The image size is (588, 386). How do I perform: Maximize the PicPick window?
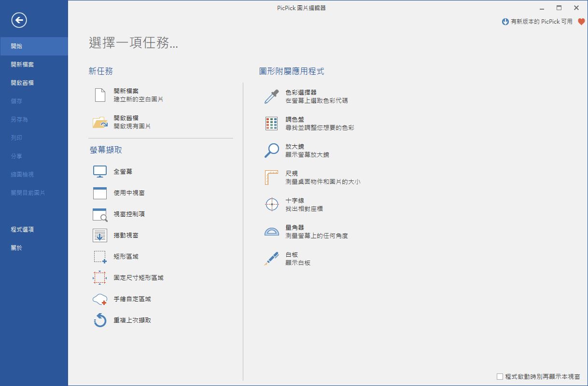click(559, 8)
